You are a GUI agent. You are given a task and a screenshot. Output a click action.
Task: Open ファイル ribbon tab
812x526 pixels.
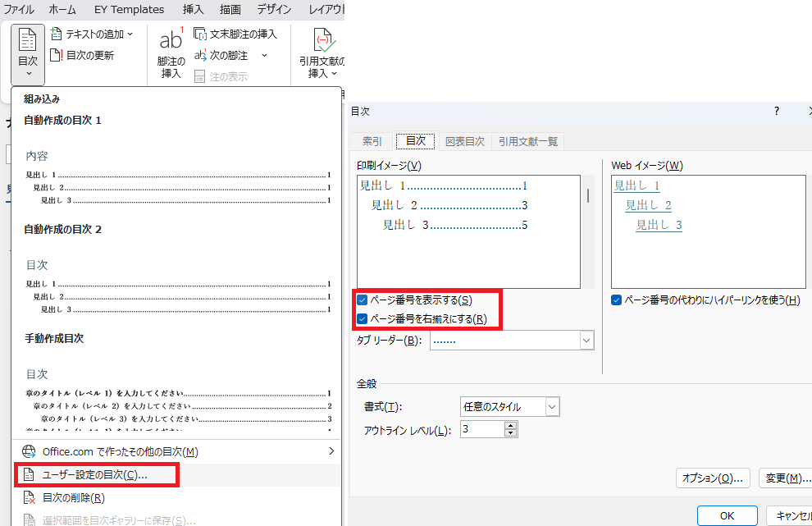click(19, 9)
